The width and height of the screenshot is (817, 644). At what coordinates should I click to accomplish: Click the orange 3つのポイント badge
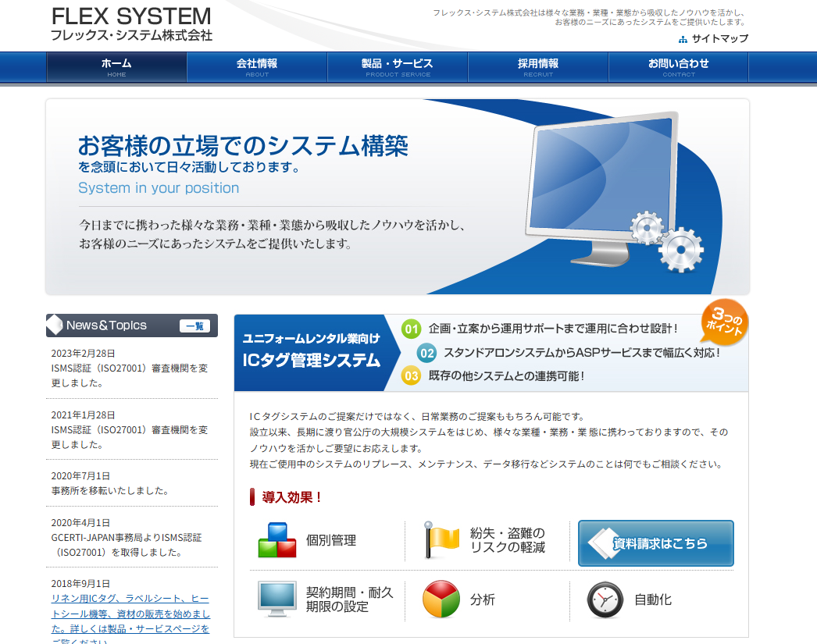725,322
